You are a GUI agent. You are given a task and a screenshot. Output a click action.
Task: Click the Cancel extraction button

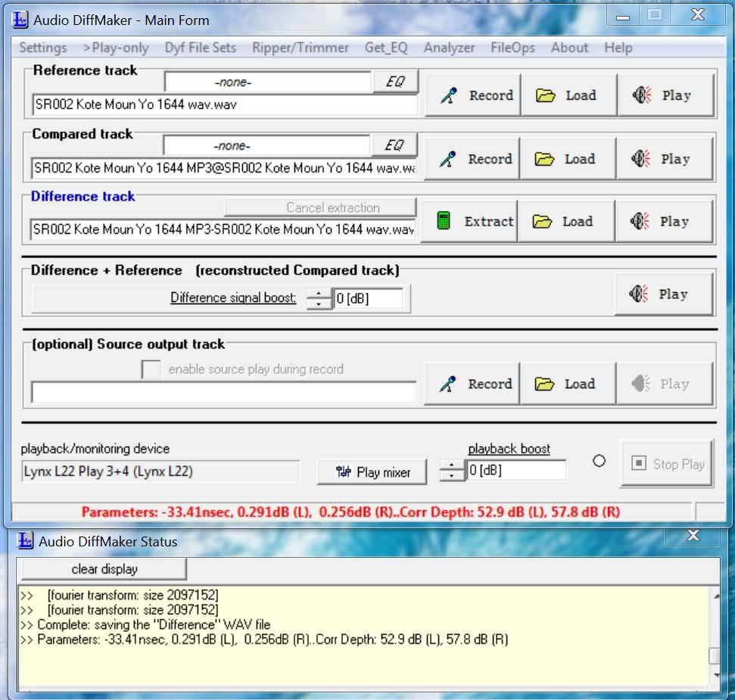[x=320, y=207]
